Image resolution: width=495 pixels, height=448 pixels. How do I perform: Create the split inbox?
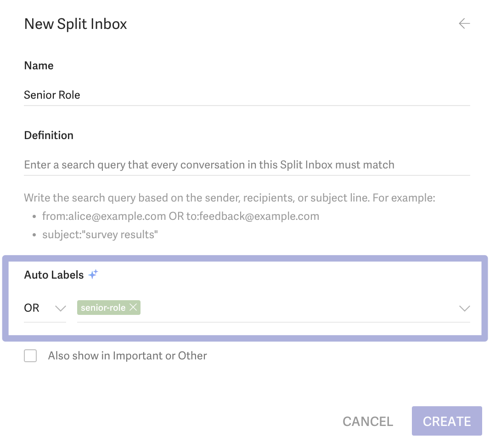(x=447, y=421)
